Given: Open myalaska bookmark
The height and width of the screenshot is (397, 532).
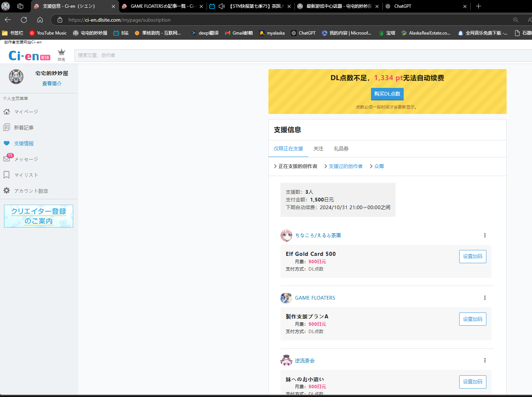Looking at the screenshot, I should [x=272, y=33].
